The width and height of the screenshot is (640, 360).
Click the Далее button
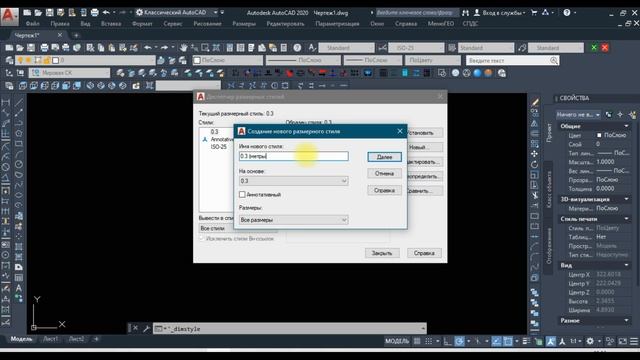point(384,157)
